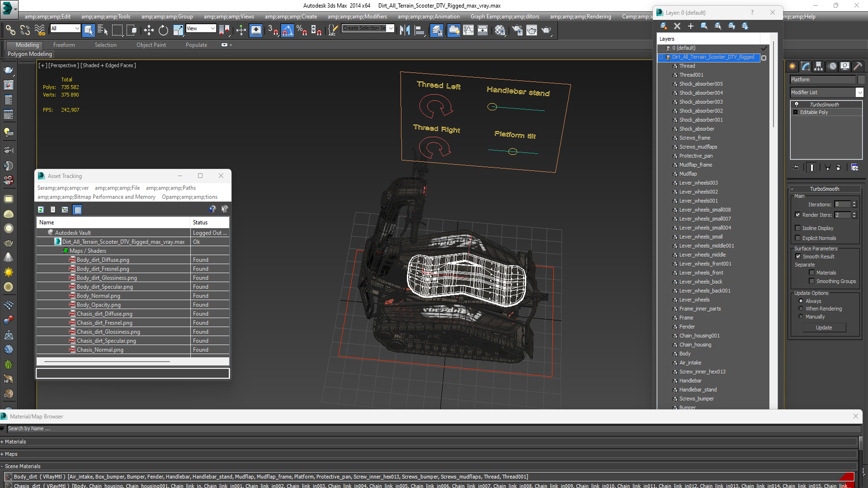
Task: Open the Hierarchy command panel tab
Action: [819, 66]
